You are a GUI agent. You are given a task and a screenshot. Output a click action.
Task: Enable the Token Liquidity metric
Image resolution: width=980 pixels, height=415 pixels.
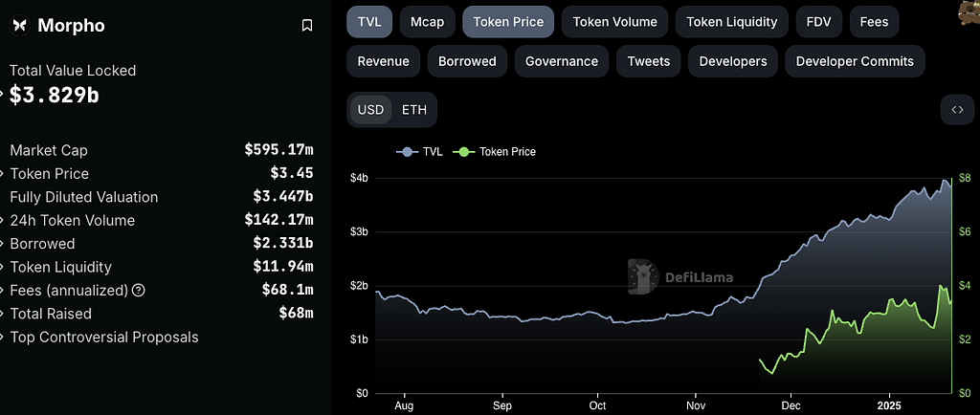point(732,22)
